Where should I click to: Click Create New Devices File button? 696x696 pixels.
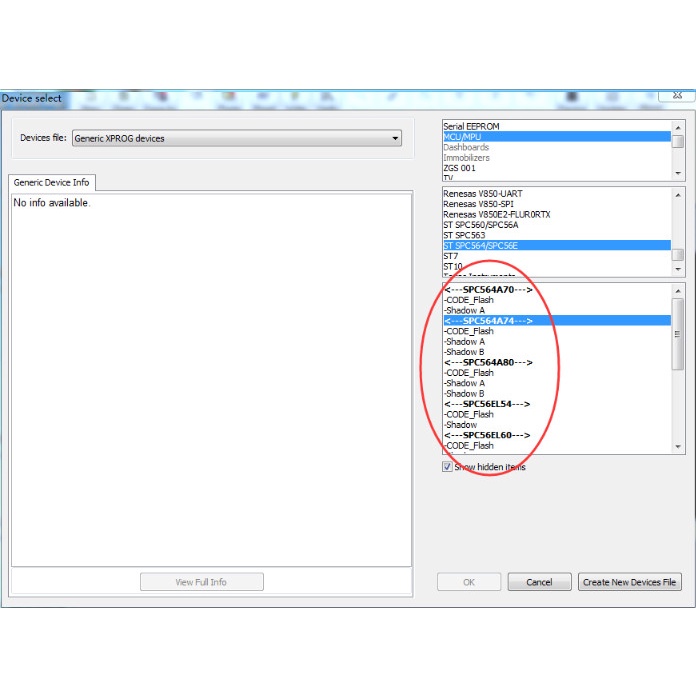[629, 582]
